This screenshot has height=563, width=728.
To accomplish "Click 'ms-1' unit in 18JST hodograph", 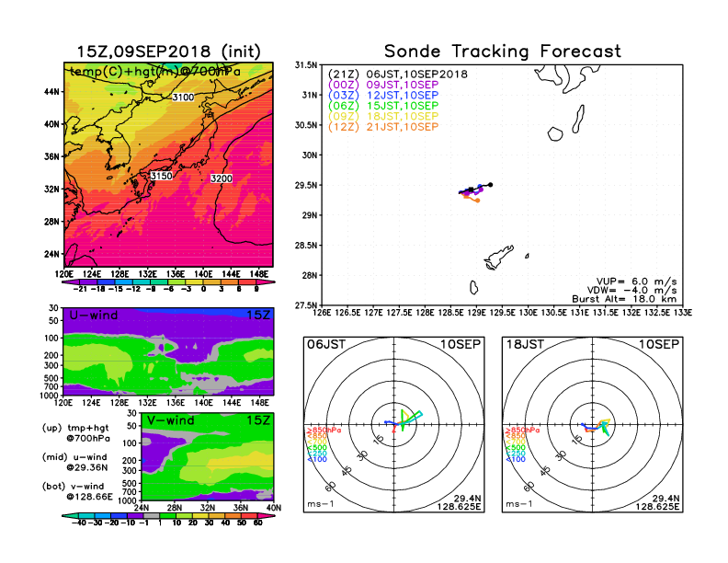I will (x=519, y=504).
